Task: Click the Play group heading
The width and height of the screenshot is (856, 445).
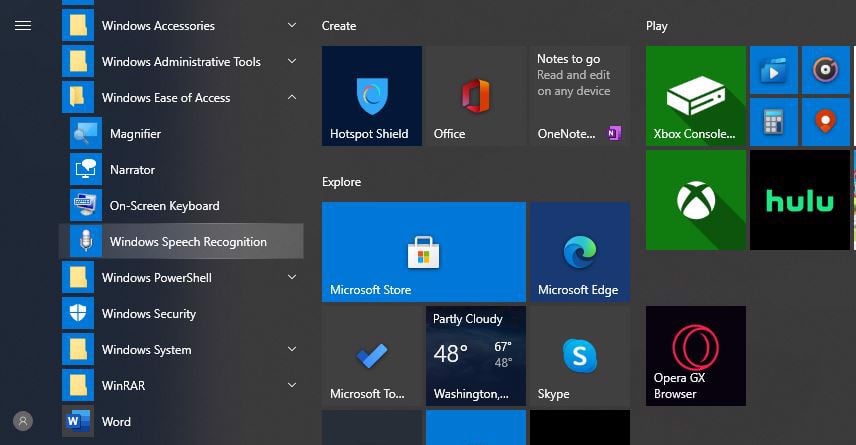Action: (x=657, y=26)
